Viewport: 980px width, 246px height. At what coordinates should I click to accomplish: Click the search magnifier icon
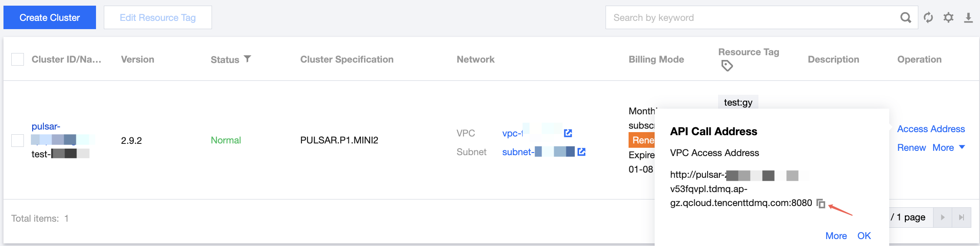click(906, 18)
